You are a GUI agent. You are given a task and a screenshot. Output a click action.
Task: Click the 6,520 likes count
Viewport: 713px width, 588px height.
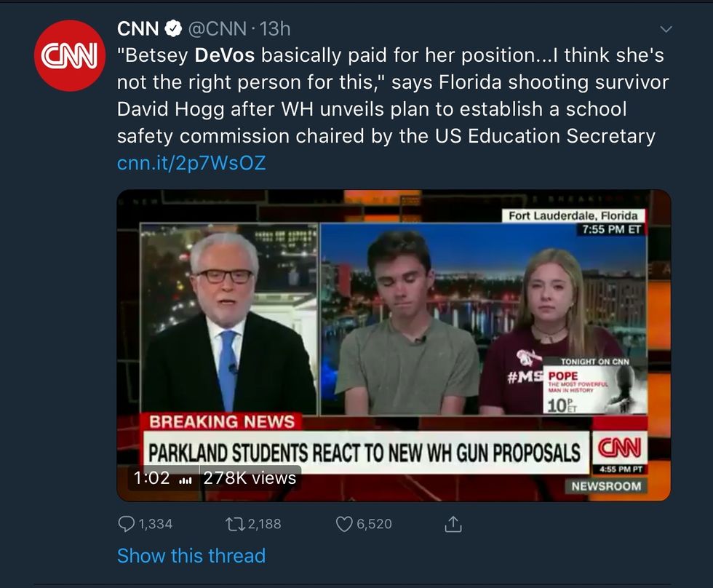tap(374, 524)
